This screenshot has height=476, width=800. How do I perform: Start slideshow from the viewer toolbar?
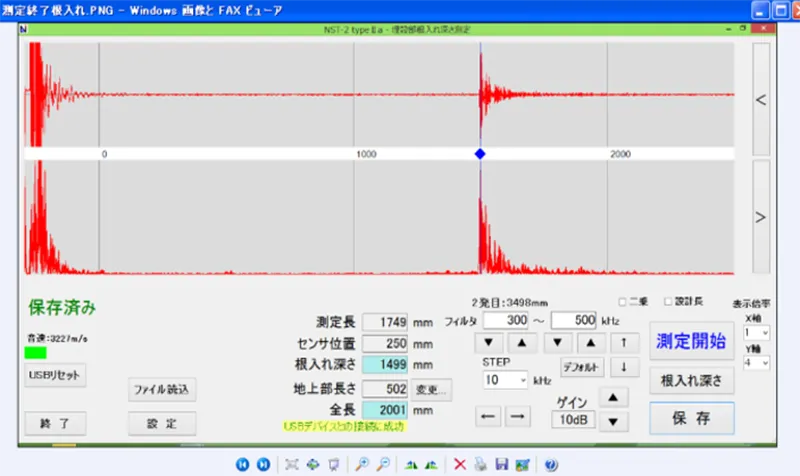(329, 464)
